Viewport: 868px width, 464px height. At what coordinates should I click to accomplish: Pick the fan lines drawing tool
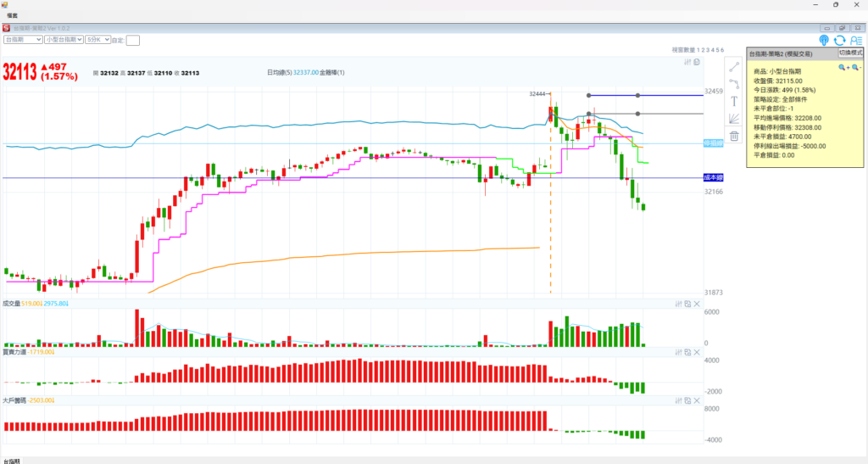point(734,118)
